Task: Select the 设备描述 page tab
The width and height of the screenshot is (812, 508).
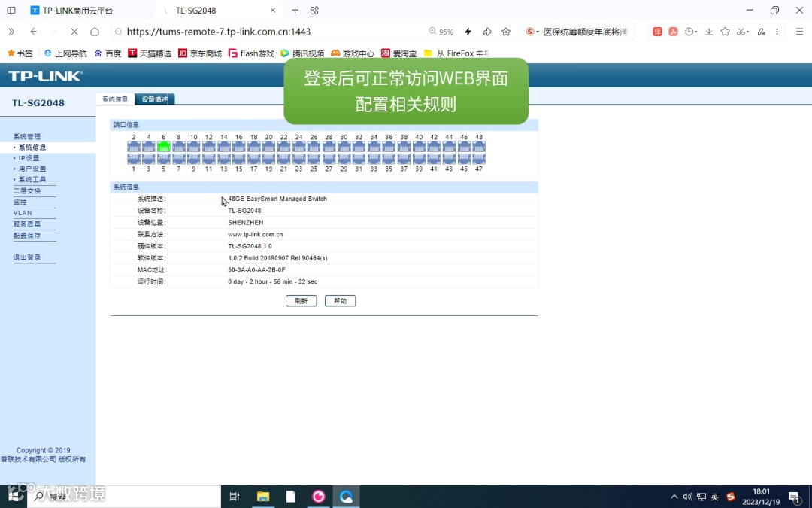Action: pos(155,99)
